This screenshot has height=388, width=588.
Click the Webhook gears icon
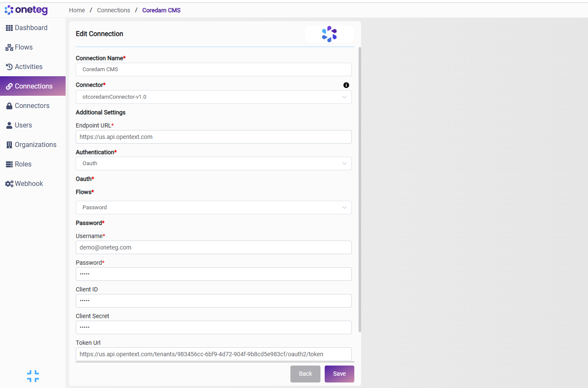click(x=9, y=184)
